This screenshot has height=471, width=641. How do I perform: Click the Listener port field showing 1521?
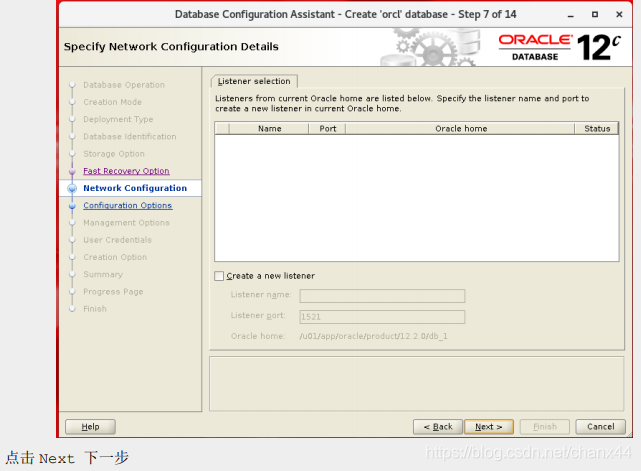(382, 317)
